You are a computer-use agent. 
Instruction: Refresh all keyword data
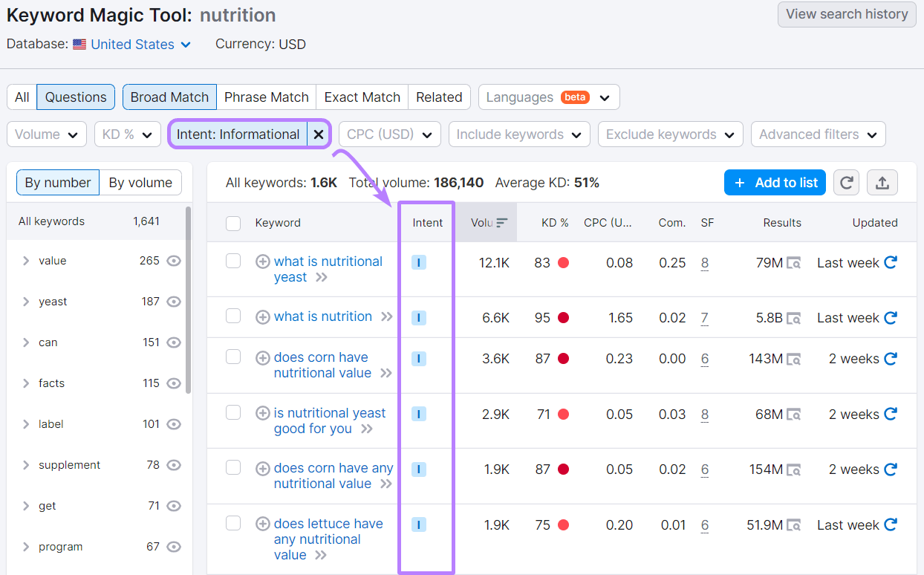[x=846, y=182]
